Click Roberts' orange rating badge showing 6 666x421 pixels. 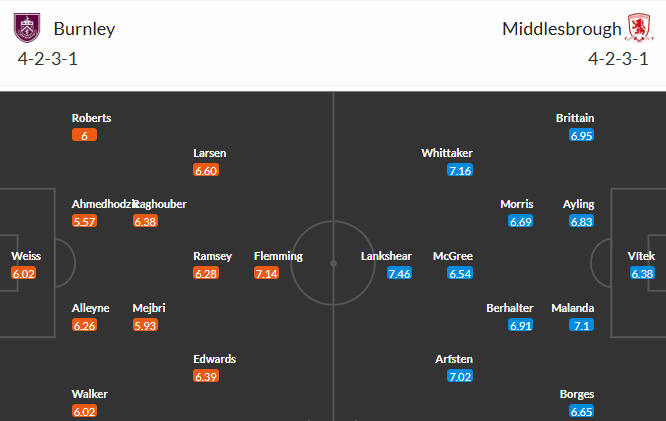tap(85, 135)
